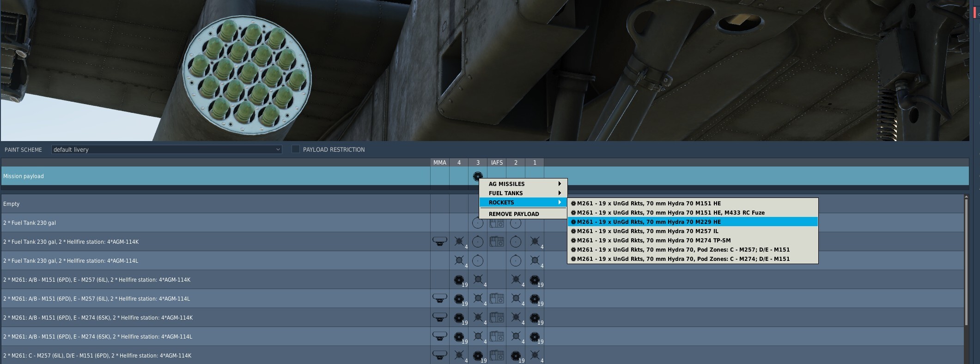Select M257 (6IL) with AGM-114K preset
Viewport: 980px width, 364px height.
click(482, 279)
